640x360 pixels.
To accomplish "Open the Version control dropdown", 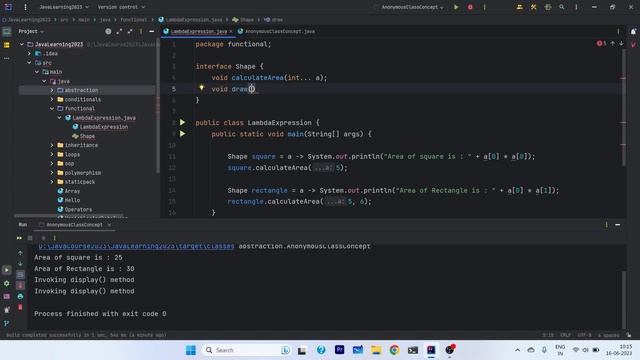I will click(x=121, y=7).
